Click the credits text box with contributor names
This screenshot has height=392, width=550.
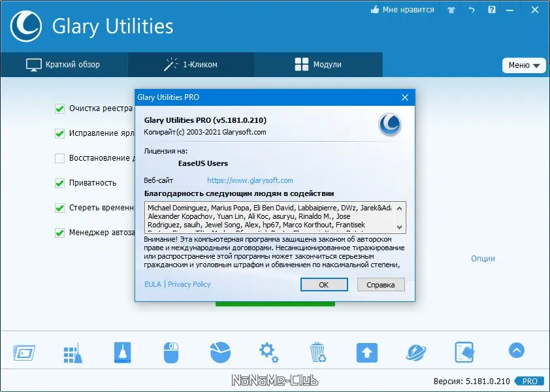[276, 218]
